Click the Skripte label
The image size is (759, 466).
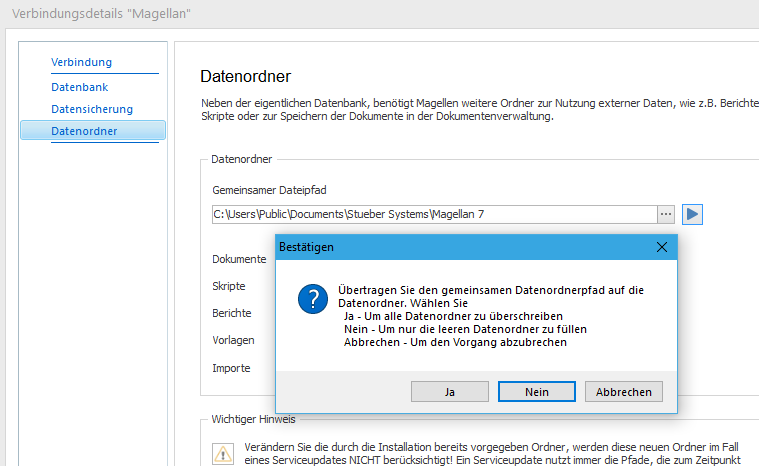tap(228, 286)
